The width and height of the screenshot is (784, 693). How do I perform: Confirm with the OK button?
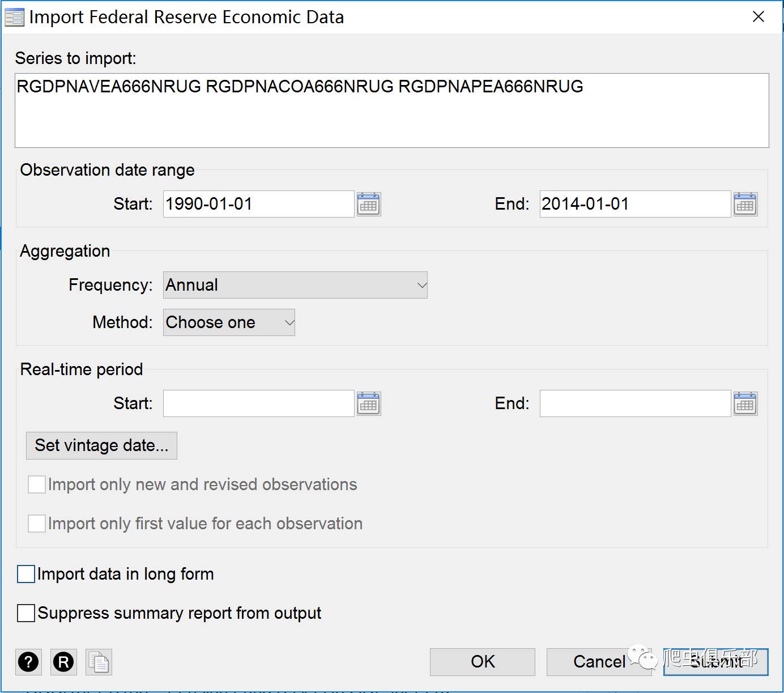483,662
